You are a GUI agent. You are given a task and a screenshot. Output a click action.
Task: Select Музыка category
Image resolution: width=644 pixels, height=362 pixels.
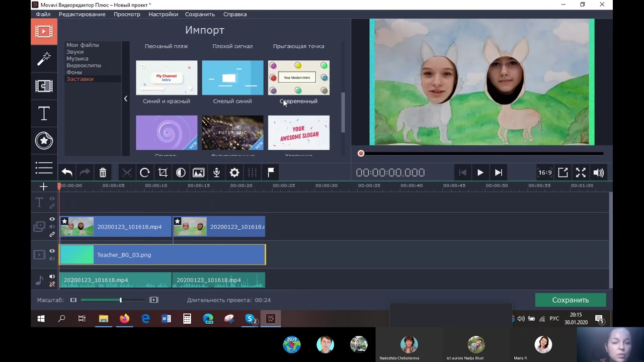[77, 59]
